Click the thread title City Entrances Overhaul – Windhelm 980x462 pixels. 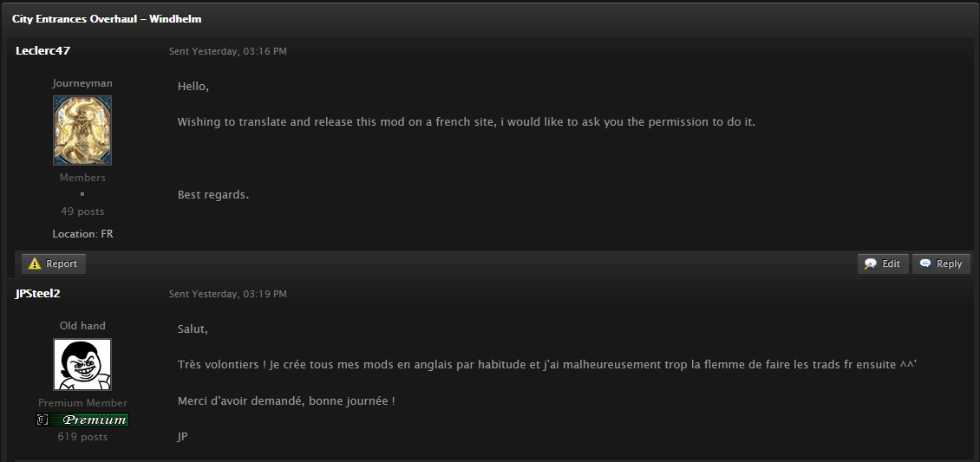[x=107, y=18]
